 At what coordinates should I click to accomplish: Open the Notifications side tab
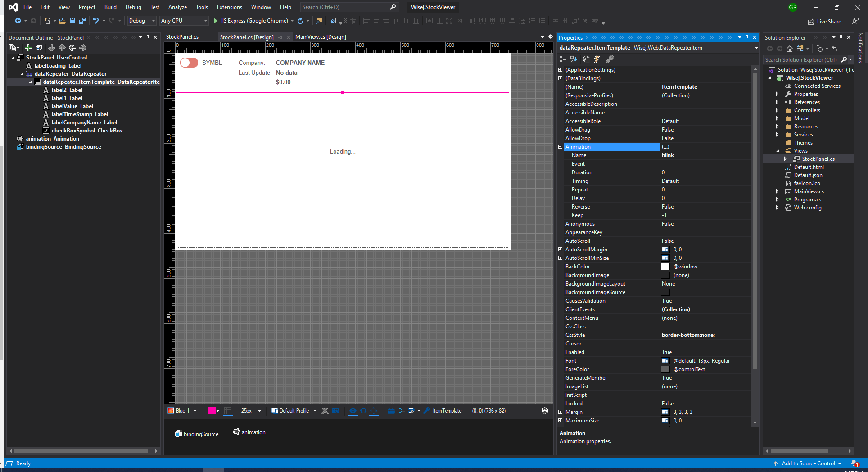tap(860, 48)
